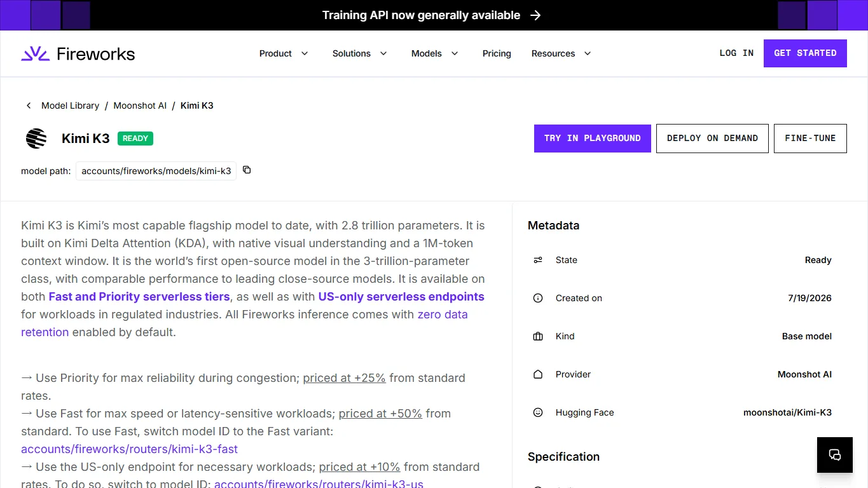Expand the Resources menu chevron
This screenshot has height=488, width=868.
click(588, 53)
